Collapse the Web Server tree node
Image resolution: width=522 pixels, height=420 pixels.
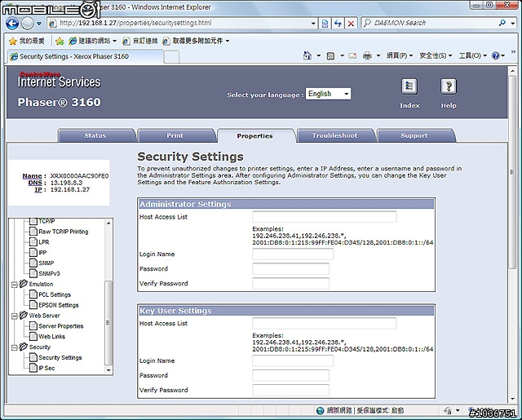15,316
